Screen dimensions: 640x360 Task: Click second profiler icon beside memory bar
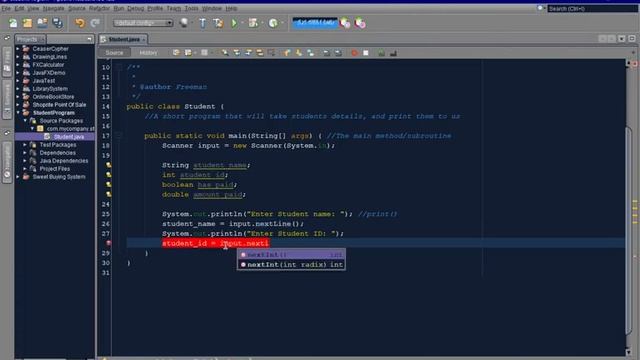pos(360,23)
